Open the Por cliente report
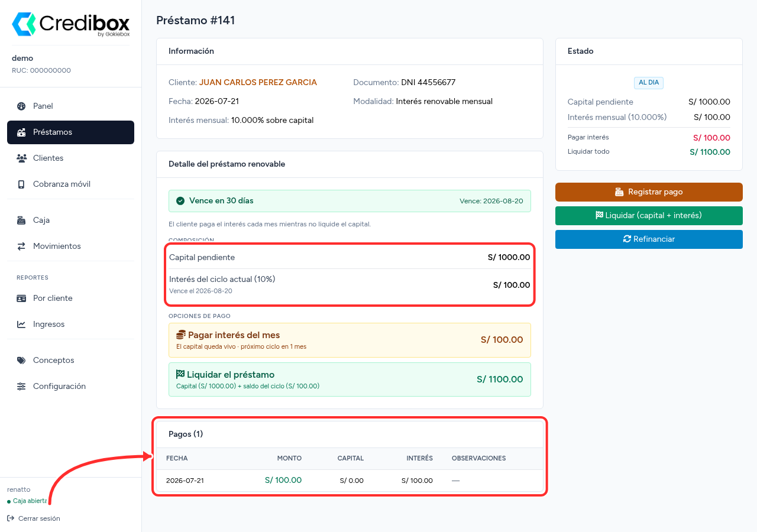The image size is (757, 532). click(x=70, y=299)
